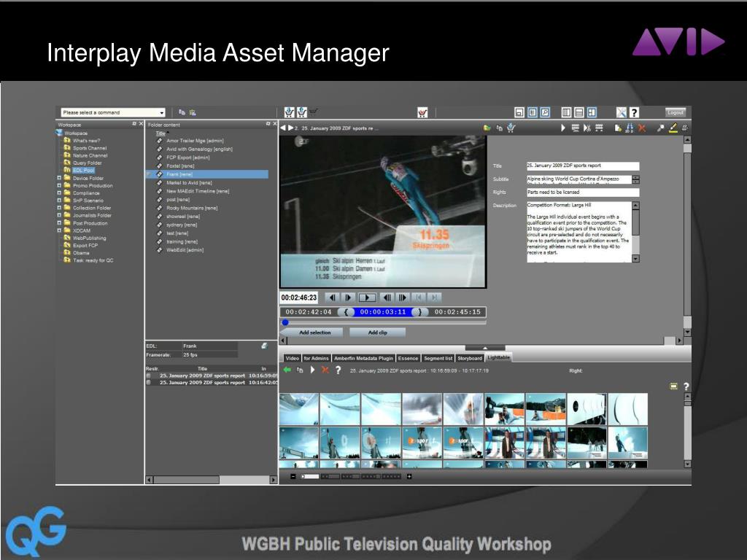This screenshot has height=560, width=747.
Task: Click the mark-in bracket handle
Action: (x=346, y=312)
